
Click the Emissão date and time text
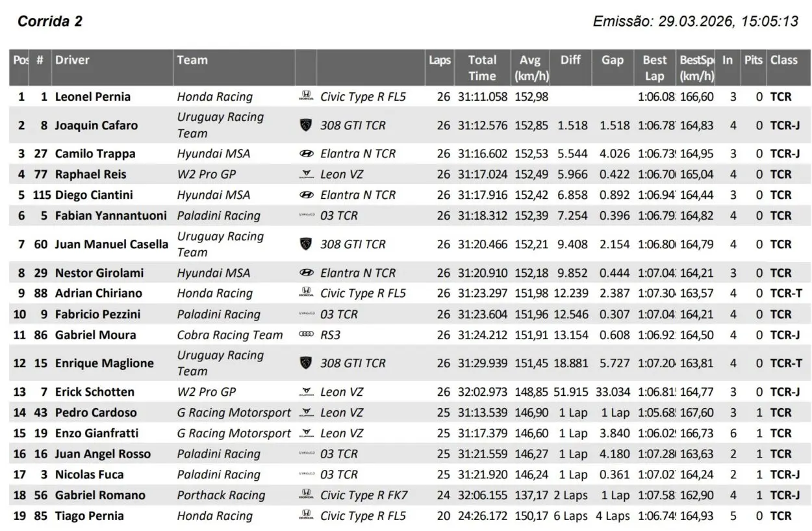click(x=695, y=21)
